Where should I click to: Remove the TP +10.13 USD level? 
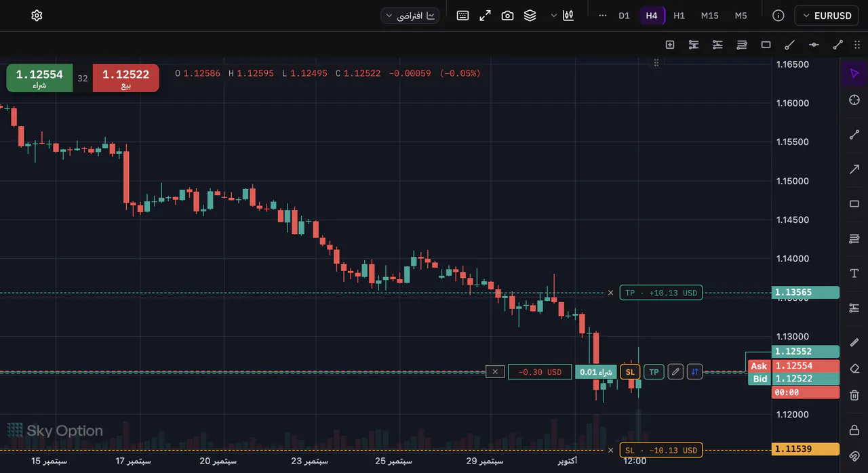[x=610, y=293]
